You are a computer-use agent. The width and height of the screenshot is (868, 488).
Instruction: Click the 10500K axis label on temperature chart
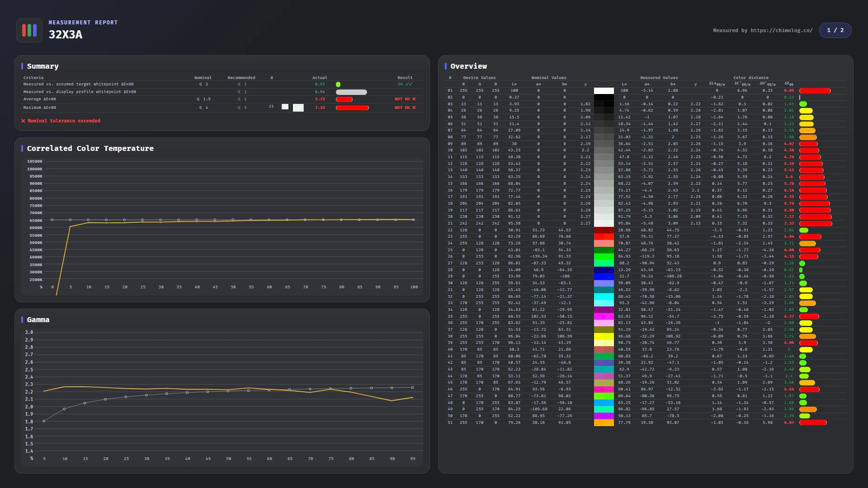(x=35, y=161)
